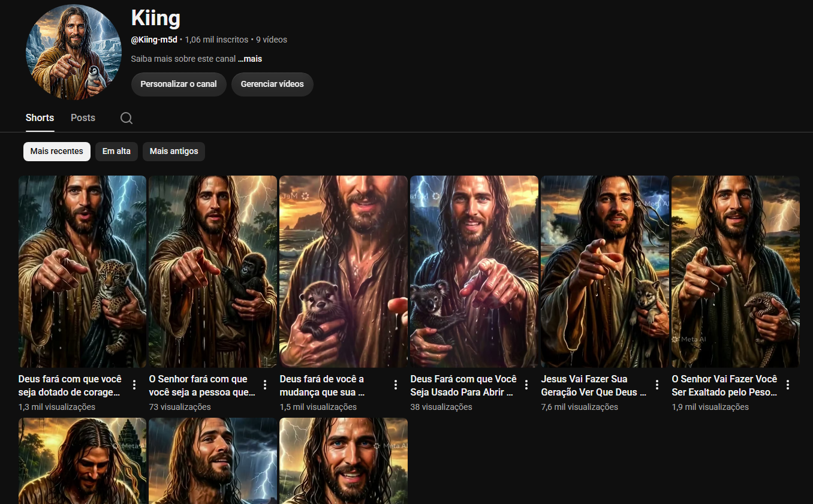Open title "Deus Fará com que Você Seja Usado Para Abrir…"
813x504 pixels.
click(463, 385)
